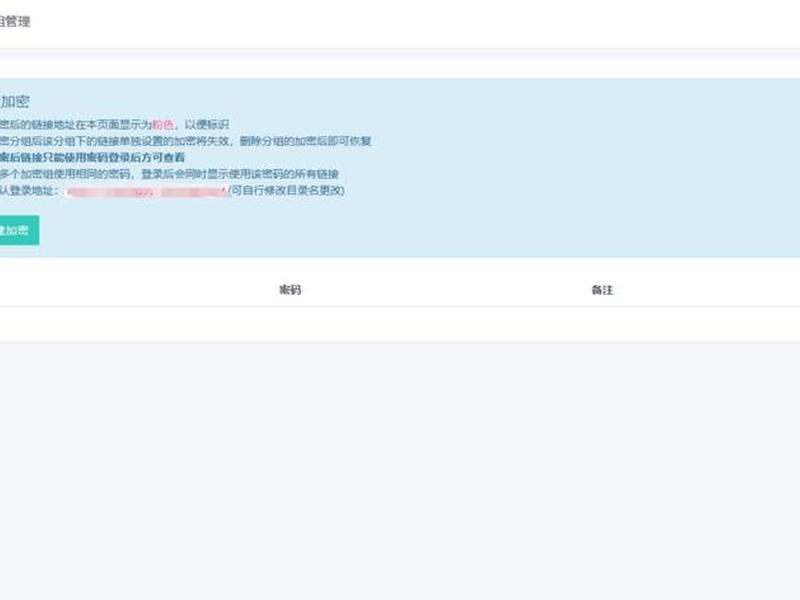The height and width of the screenshot is (600, 800).
Task: Click the line ending 使用该密码的所有链接
Action: point(169,174)
